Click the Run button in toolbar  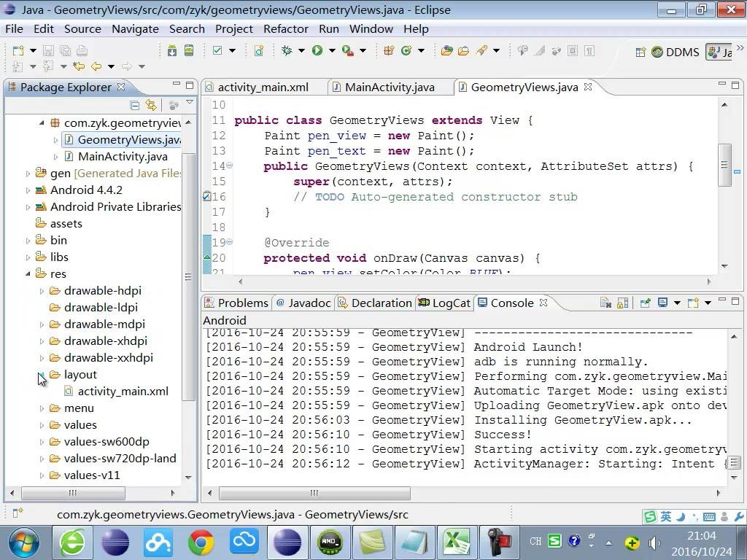click(317, 50)
